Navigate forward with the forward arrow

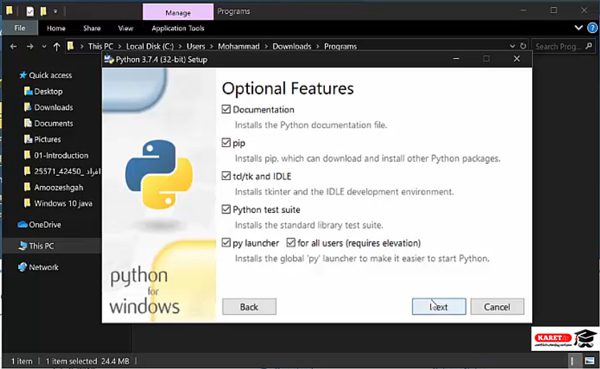[x=30, y=47]
